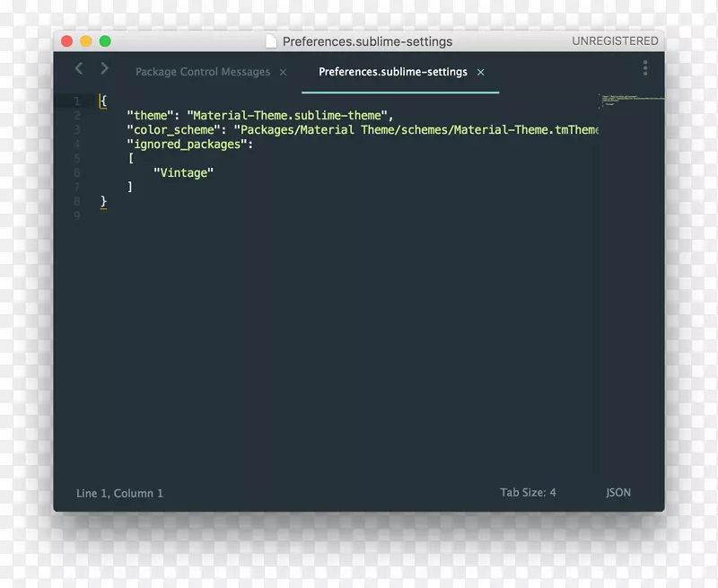Click the green fullscreen window button

(x=105, y=41)
